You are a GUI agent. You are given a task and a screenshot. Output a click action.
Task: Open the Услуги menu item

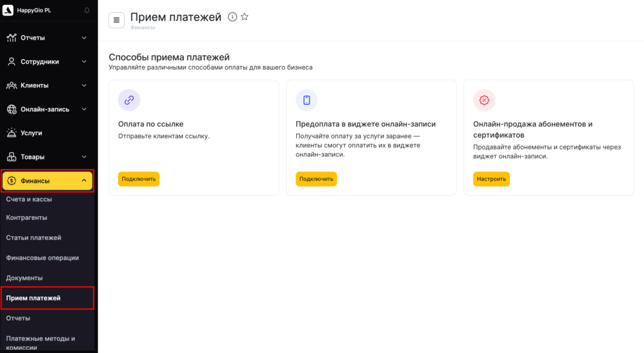31,133
